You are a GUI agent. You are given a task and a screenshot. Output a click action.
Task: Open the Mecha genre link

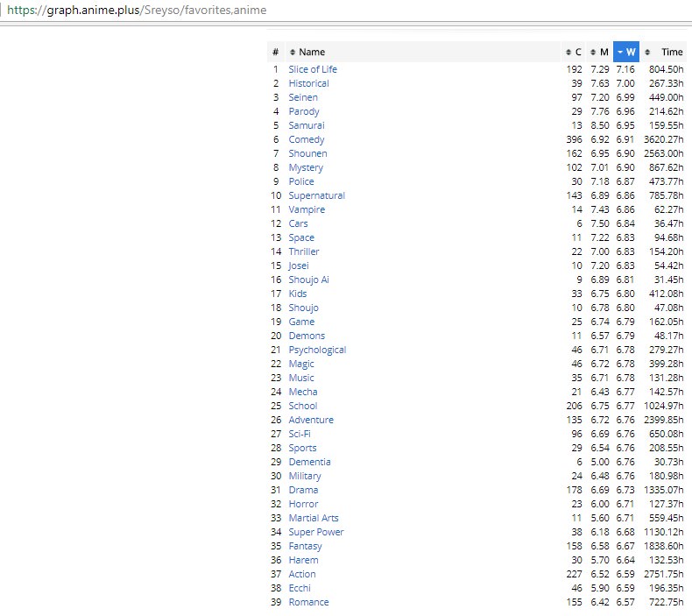tap(303, 392)
